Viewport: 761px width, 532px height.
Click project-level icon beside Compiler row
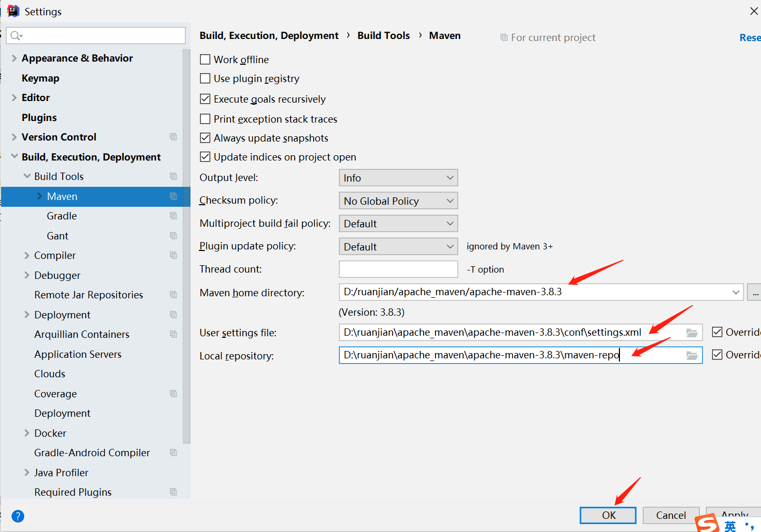173,255
